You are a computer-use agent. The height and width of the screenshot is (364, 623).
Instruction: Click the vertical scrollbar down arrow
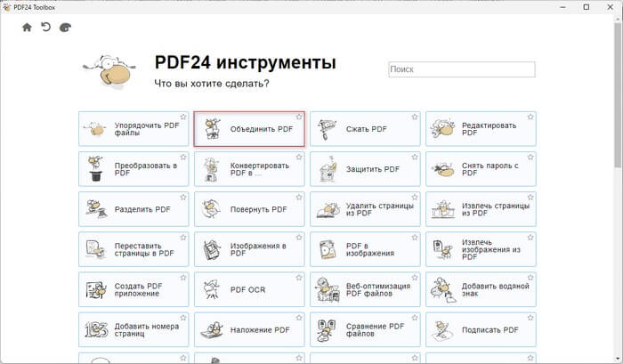tap(617, 358)
